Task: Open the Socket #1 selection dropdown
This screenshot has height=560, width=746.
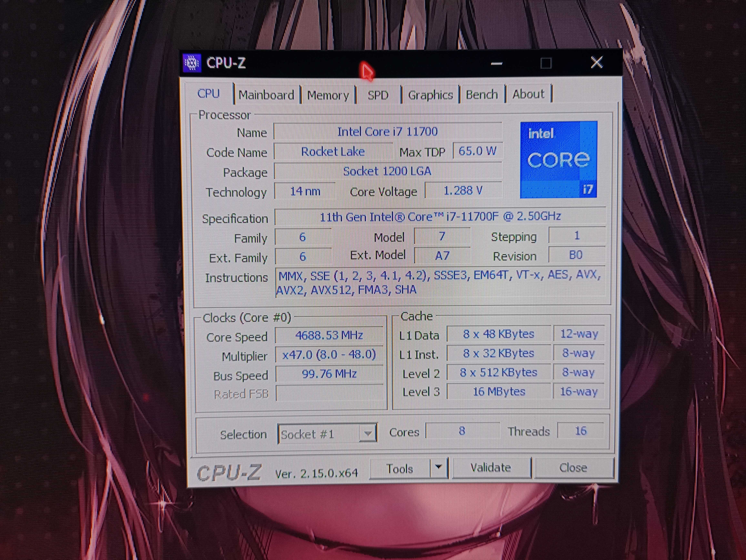Action: tap(327, 434)
